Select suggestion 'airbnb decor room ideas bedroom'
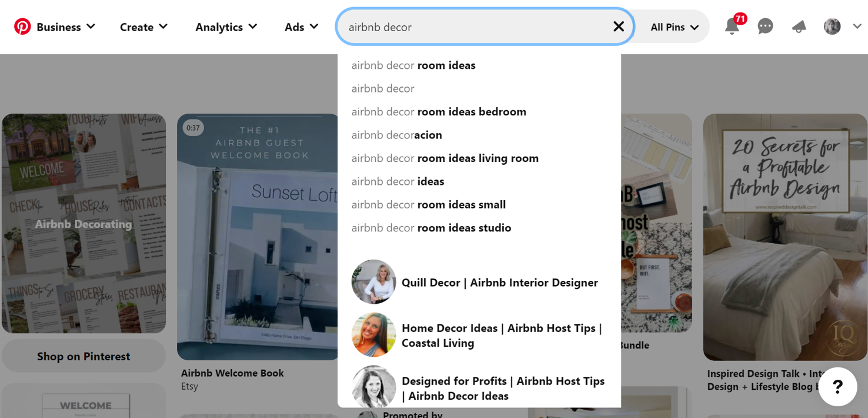The width and height of the screenshot is (868, 418). [x=439, y=112]
